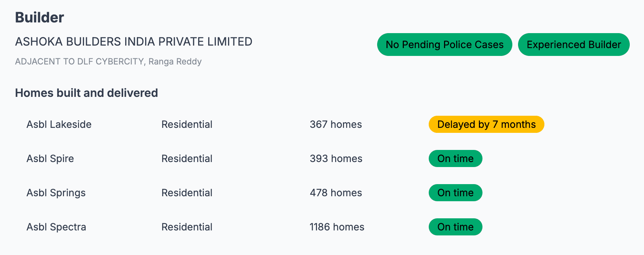Click the Homes built and delivered heading

[86, 93]
